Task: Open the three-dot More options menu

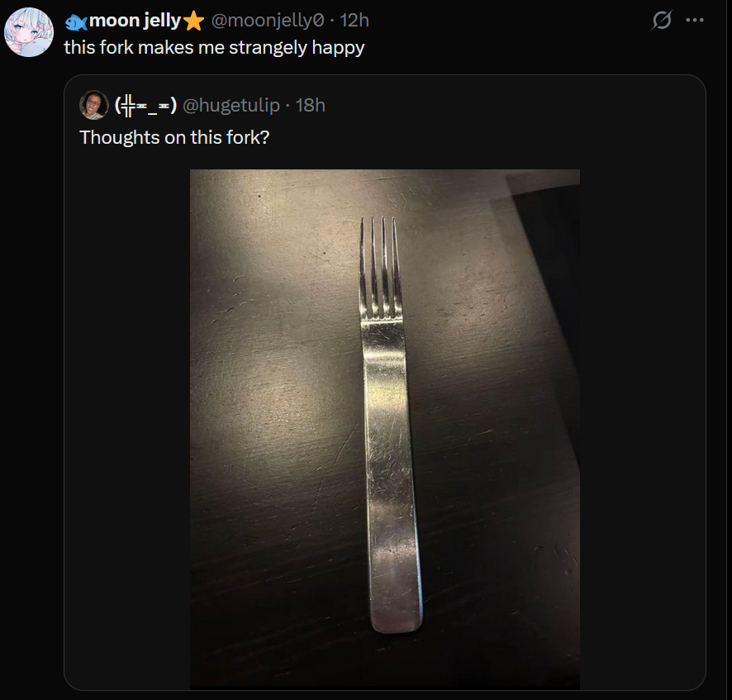Action: click(x=695, y=21)
